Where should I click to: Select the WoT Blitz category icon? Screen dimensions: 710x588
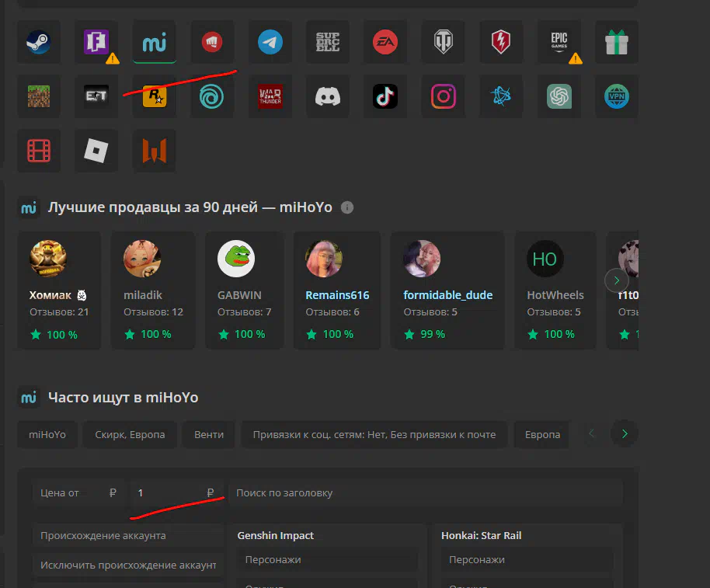point(501,42)
